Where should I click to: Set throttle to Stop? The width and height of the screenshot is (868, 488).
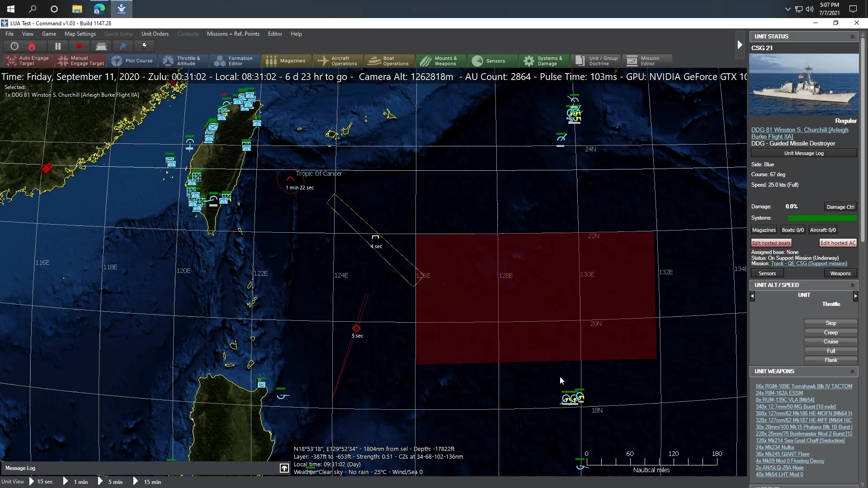pyautogui.click(x=830, y=323)
